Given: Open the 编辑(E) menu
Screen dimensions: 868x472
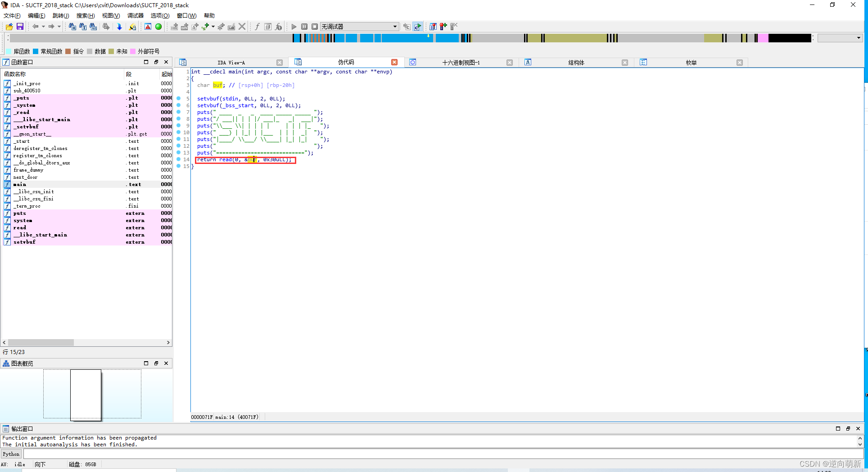Looking at the screenshot, I should 36,15.
